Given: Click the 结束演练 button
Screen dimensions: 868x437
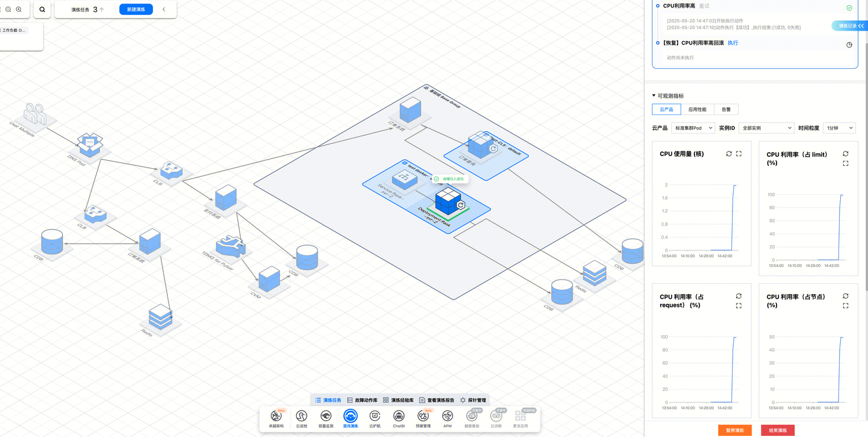Looking at the screenshot, I should click(x=778, y=430).
